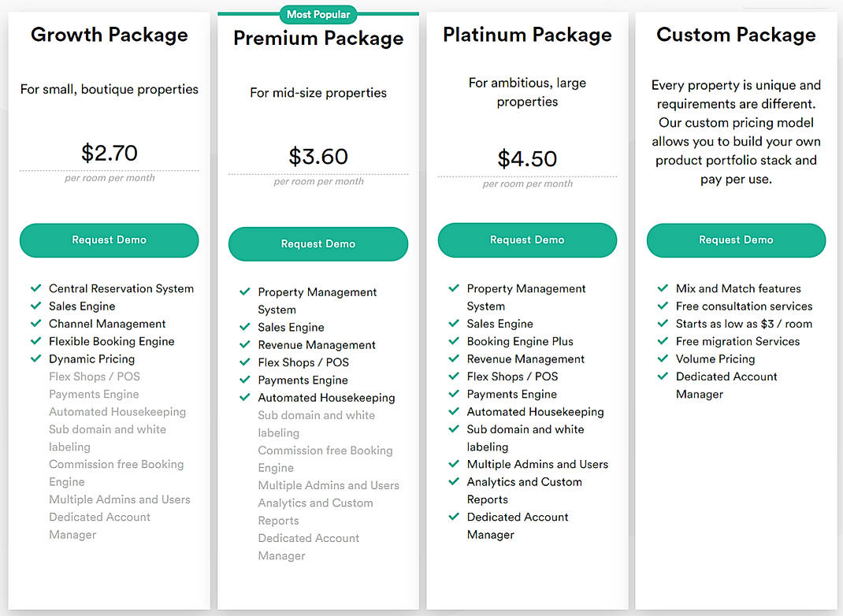Click the checkmark beside Dedicated Account Manager in Custom
This screenshot has width=843, height=616.
pos(663,377)
